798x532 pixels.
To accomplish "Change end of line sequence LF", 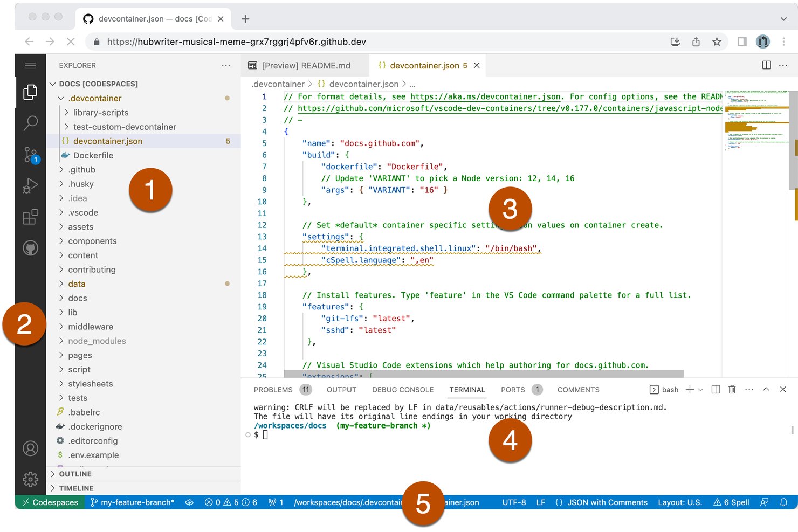I will point(541,502).
